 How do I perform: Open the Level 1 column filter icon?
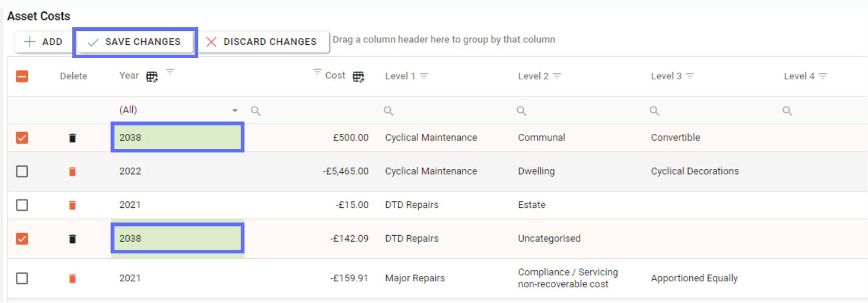(424, 76)
